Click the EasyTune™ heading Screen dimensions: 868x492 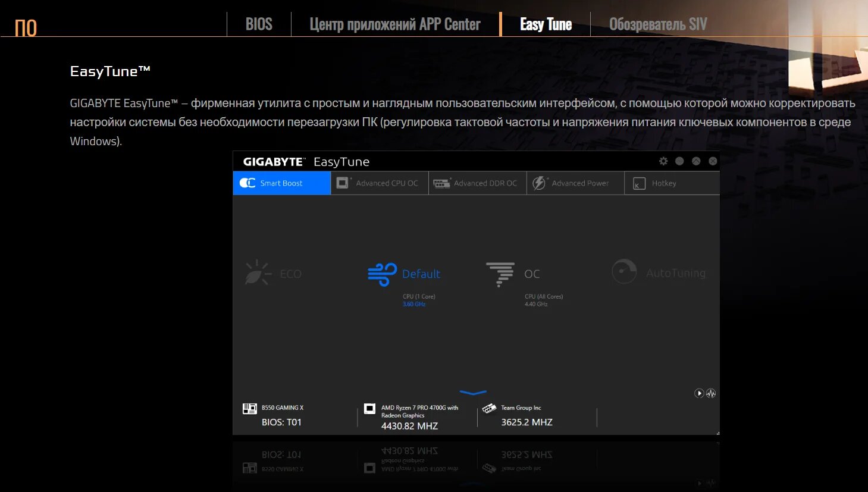pos(110,71)
